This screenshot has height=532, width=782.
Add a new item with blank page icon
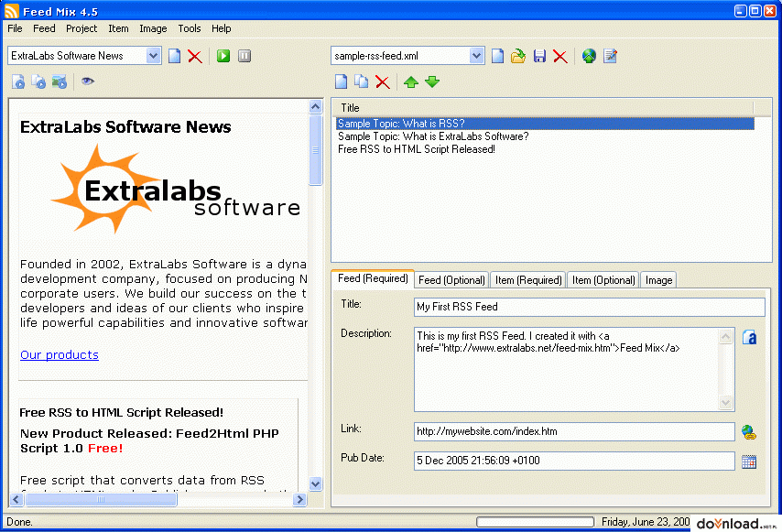[x=342, y=81]
